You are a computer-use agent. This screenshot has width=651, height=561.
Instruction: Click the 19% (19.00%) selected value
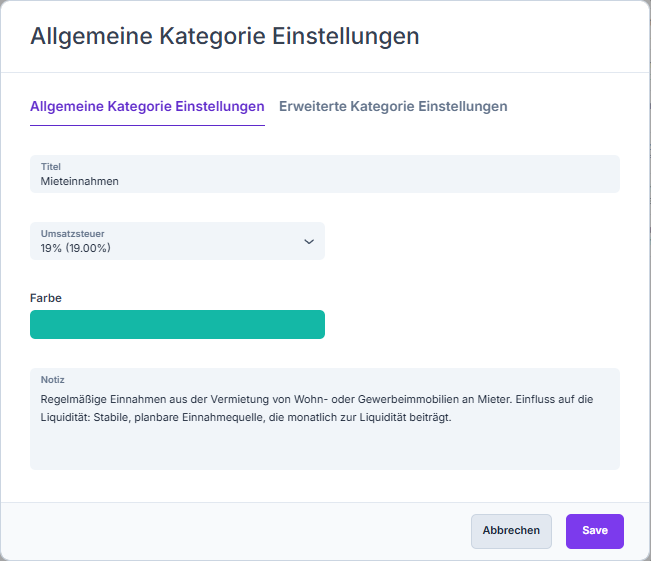click(x=76, y=248)
